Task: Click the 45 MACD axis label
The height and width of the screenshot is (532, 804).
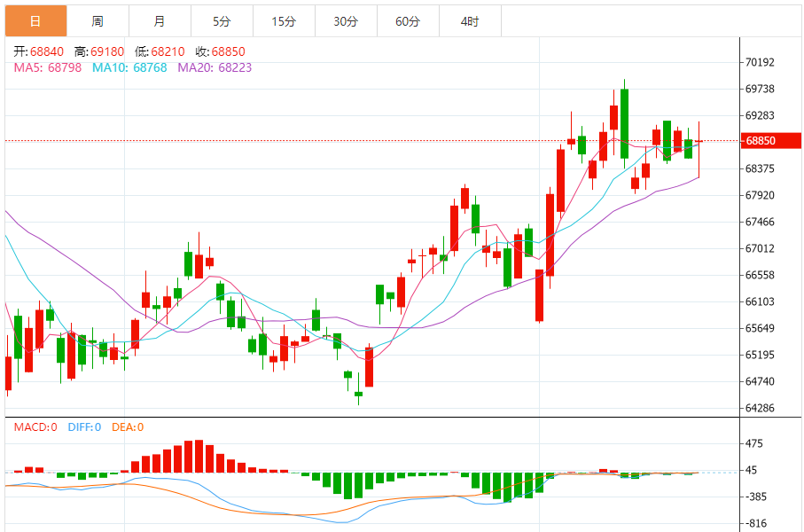Action: [751, 471]
